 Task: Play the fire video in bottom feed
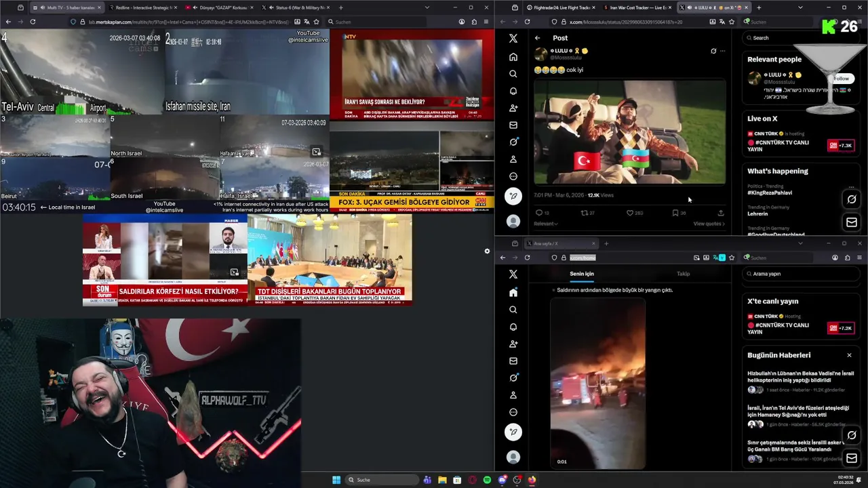[x=597, y=383]
